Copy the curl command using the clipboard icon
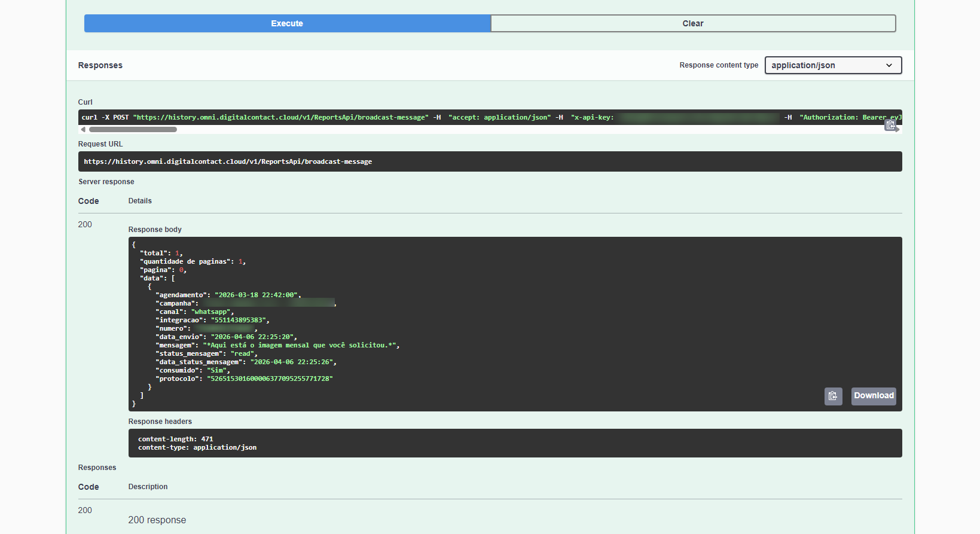This screenshot has height=534, width=980. [x=890, y=124]
